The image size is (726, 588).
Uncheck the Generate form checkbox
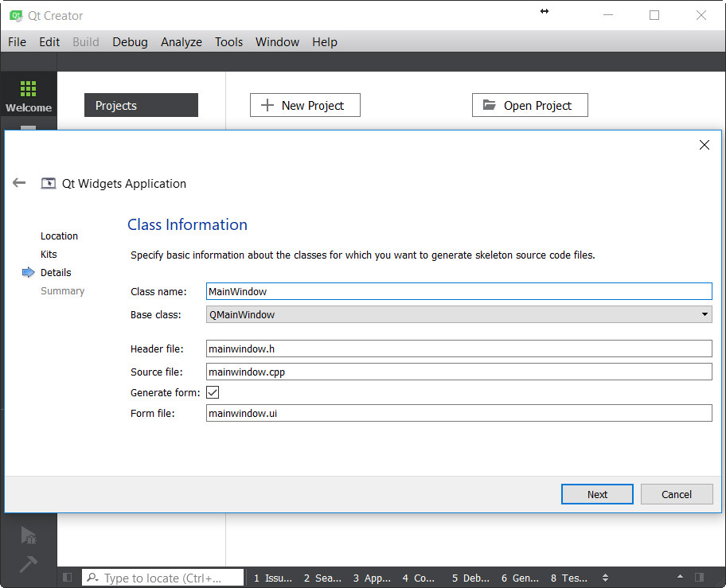click(x=213, y=392)
